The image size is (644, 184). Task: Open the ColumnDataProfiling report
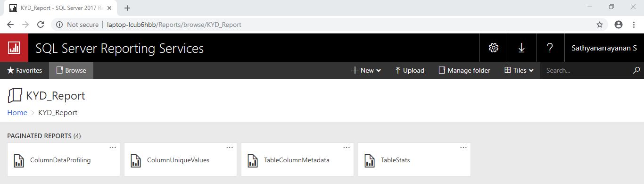(x=64, y=159)
